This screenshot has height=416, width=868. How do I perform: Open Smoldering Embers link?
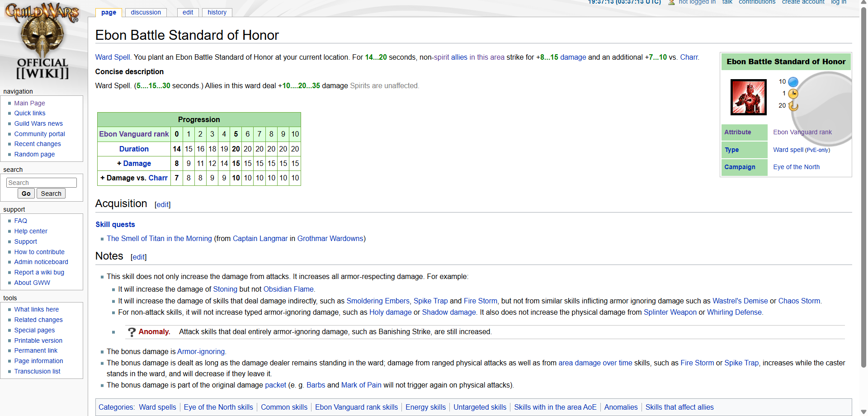point(378,301)
